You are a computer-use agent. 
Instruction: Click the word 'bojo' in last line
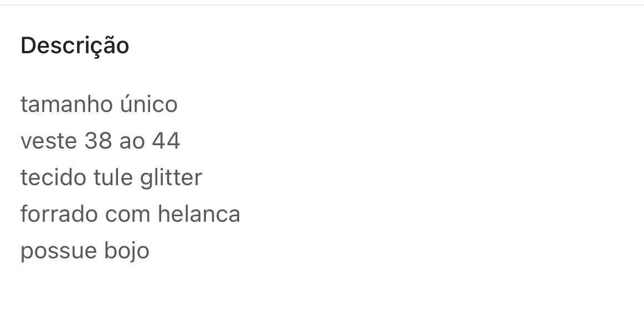(126, 252)
